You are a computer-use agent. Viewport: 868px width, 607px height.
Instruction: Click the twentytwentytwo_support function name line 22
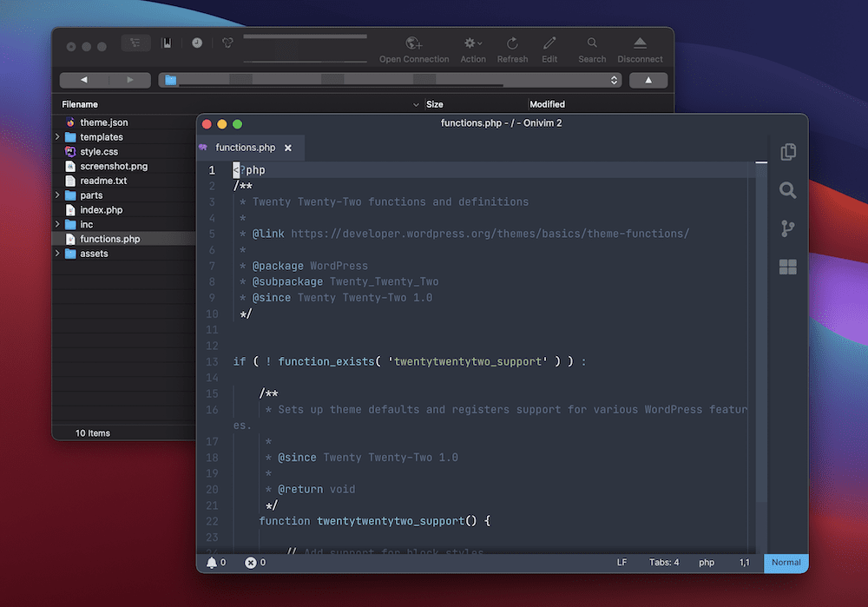point(391,521)
